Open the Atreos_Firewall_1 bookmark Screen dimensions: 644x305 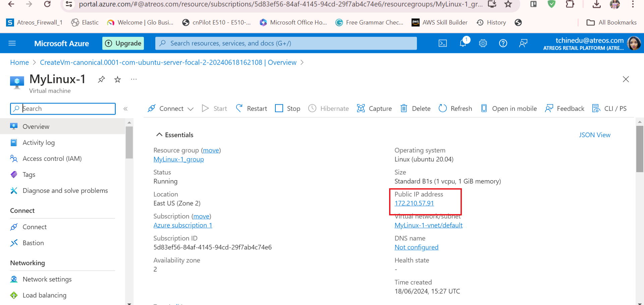tap(35, 22)
